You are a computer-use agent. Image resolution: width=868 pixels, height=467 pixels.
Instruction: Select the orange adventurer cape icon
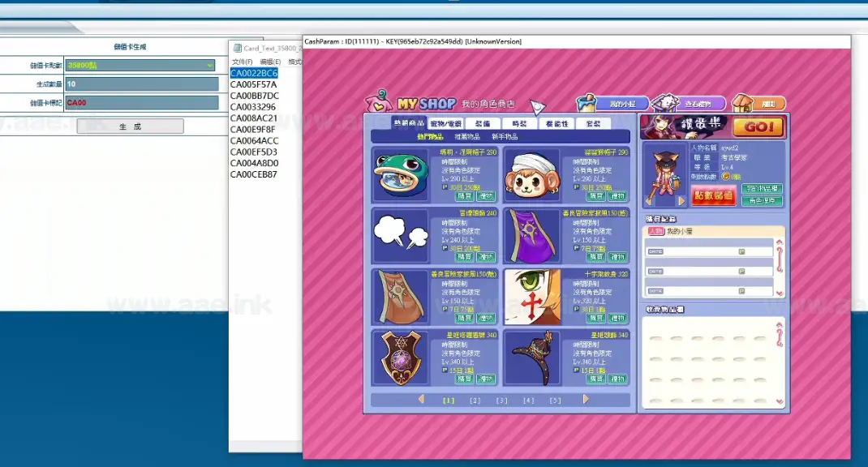click(399, 296)
